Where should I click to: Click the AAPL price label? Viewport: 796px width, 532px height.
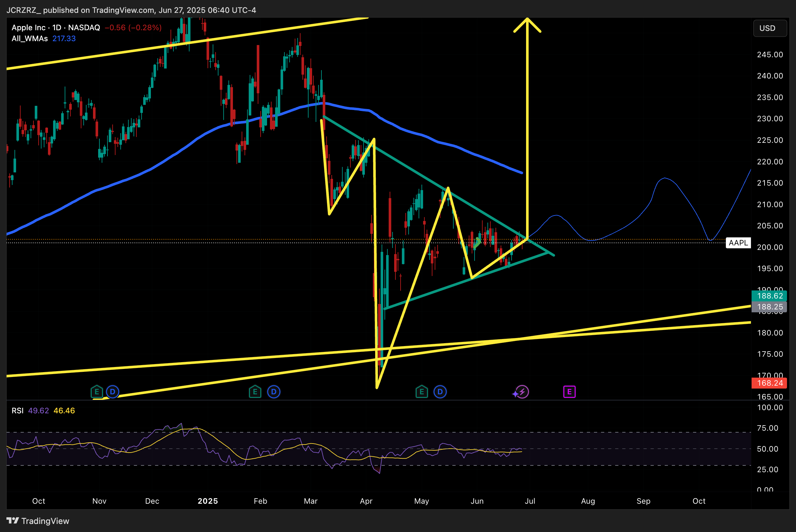[x=738, y=243]
